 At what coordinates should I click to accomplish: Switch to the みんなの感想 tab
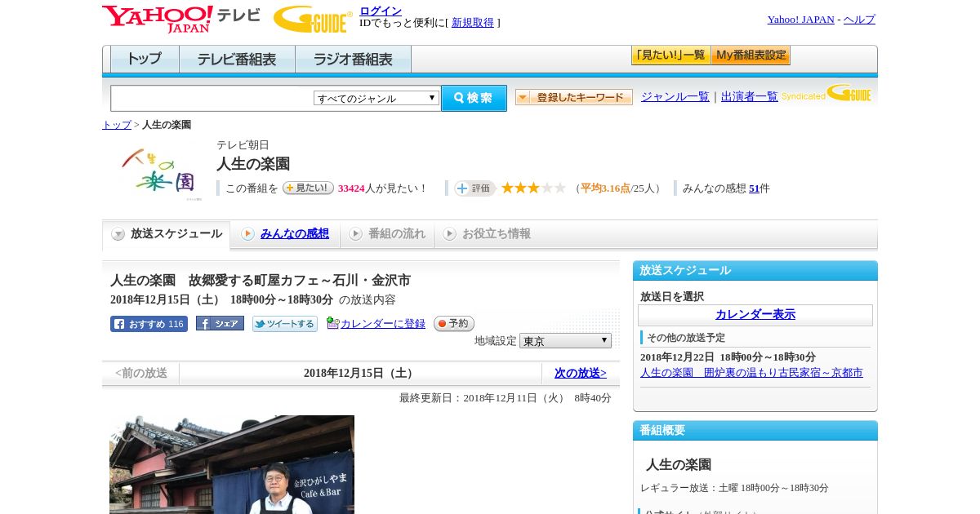click(x=286, y=234)
